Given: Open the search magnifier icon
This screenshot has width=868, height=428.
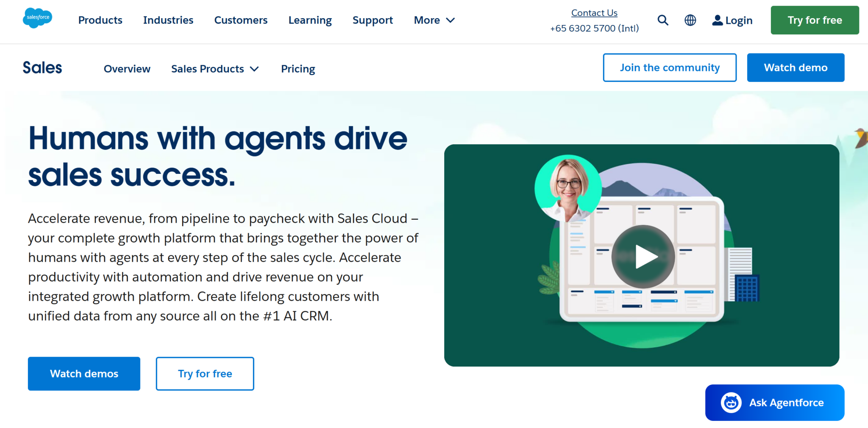Looking at the screenshot, I should point(663,20).
